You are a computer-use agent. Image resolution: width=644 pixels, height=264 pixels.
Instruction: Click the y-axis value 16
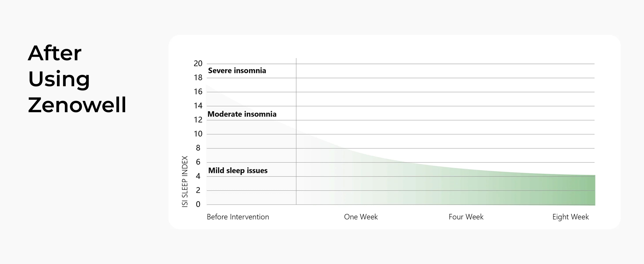coord(198,92)
